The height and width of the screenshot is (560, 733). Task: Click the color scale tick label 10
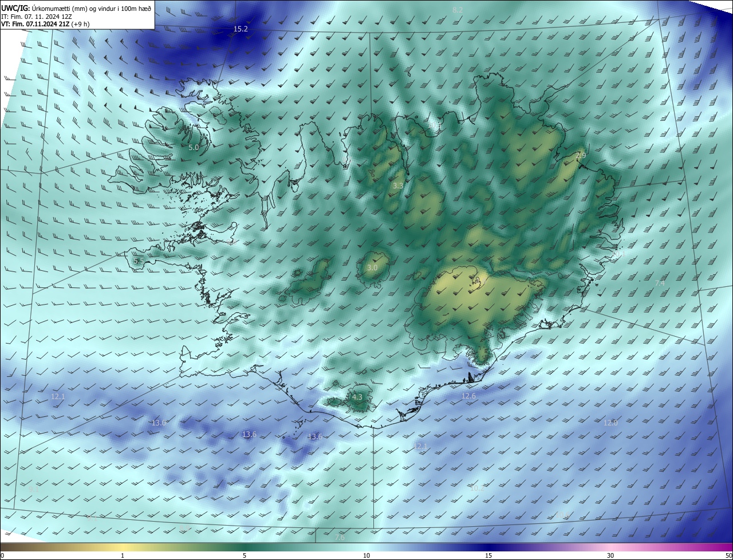click(x=366, y=555)
